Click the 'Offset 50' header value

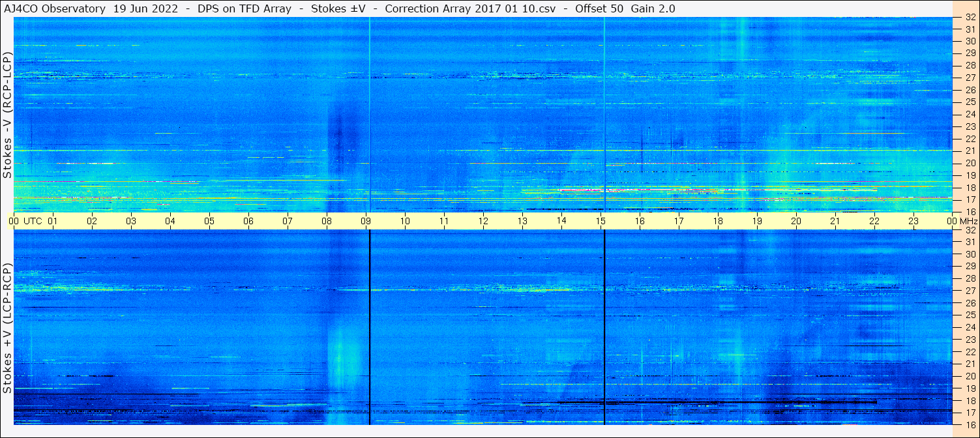[x=599, y=9]
